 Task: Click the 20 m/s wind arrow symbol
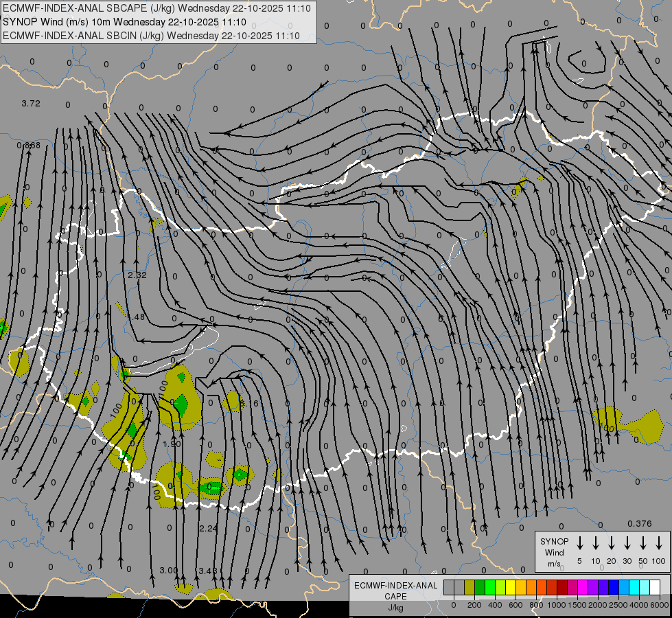pos(612,543)
